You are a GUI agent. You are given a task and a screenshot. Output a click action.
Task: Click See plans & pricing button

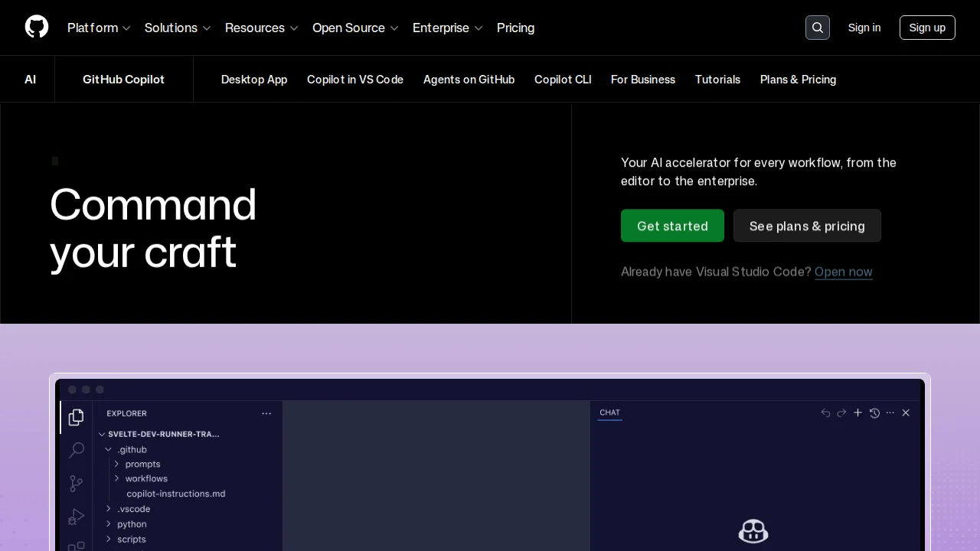807,226
